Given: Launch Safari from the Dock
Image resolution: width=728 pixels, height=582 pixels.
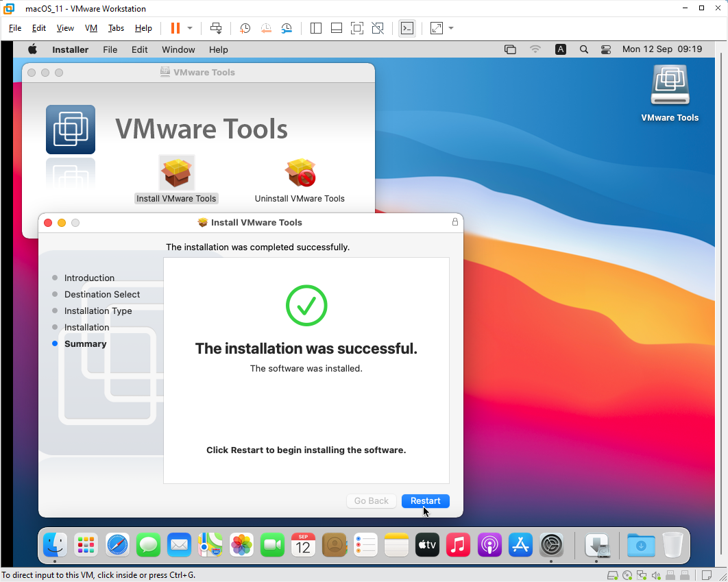Looking at the screenshot, I should [117, 545].
